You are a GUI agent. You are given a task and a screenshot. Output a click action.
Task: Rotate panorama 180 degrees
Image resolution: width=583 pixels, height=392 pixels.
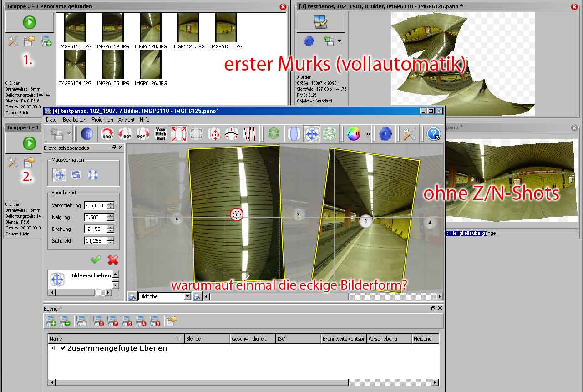coord(107,134)
